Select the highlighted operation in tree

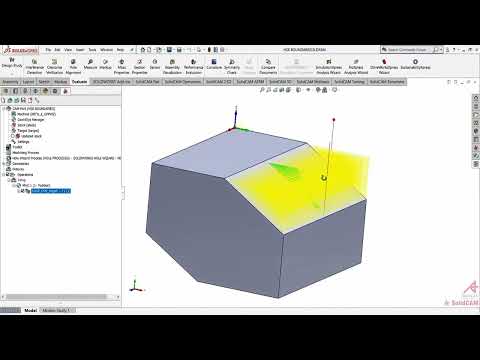51,191
